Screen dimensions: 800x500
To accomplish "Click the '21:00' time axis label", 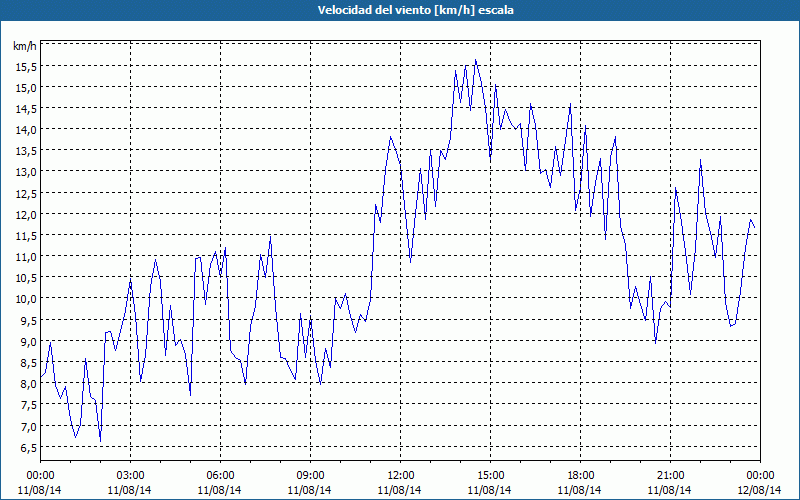I will 670,476.
